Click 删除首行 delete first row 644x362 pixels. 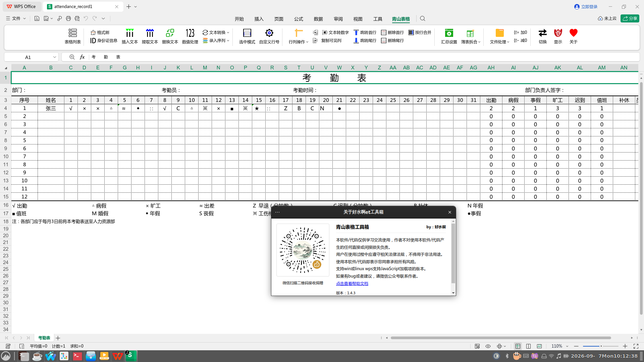(392, 33)
